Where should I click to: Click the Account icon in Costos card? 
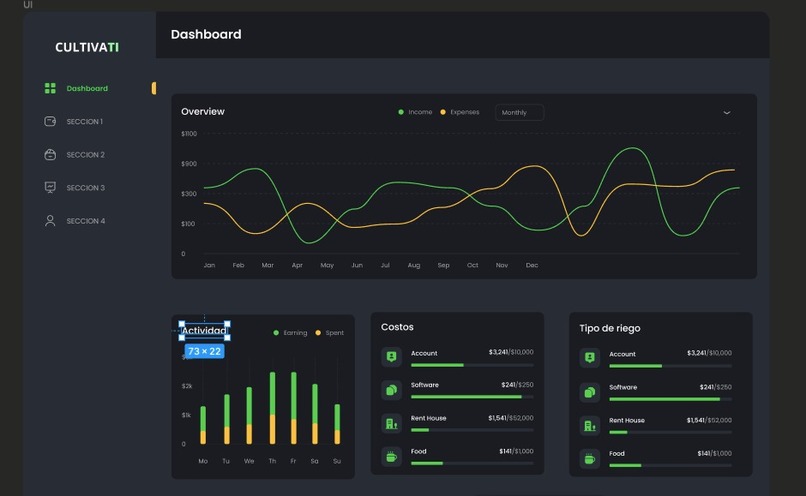392,357
